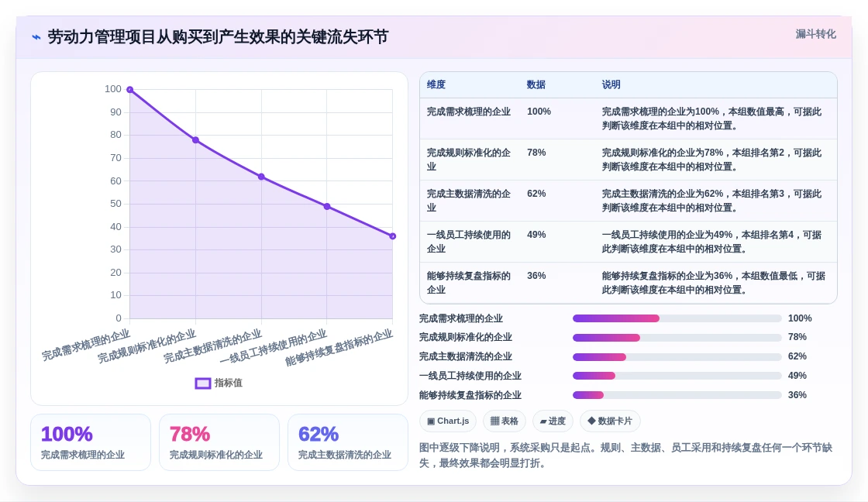Click the main title 劳动力管理项目从购买到产生效果的关键流失环节
868x502 pixels.
(x=218, y=37)
